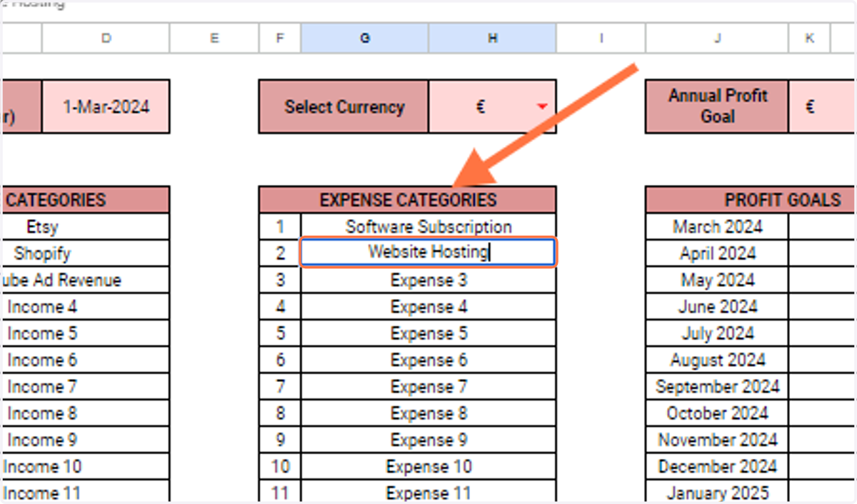857x504 pixels.
Task: Select column I header
Action: click(601, 39)
